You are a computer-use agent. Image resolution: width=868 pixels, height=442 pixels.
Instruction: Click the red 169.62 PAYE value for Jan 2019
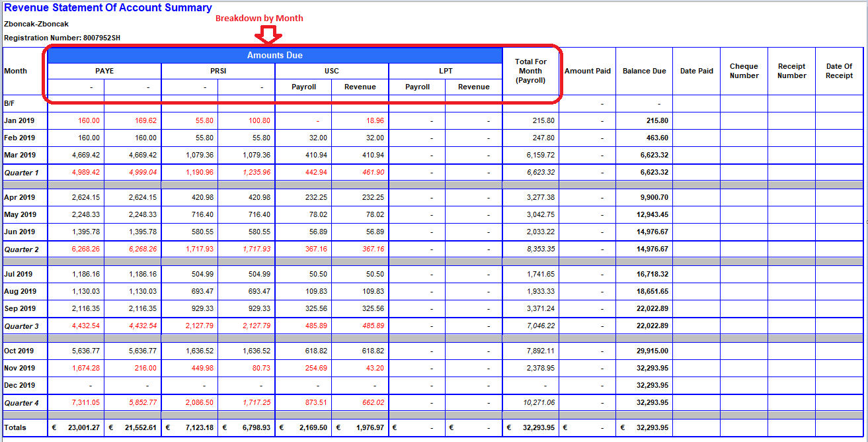[x=145, y=121]
